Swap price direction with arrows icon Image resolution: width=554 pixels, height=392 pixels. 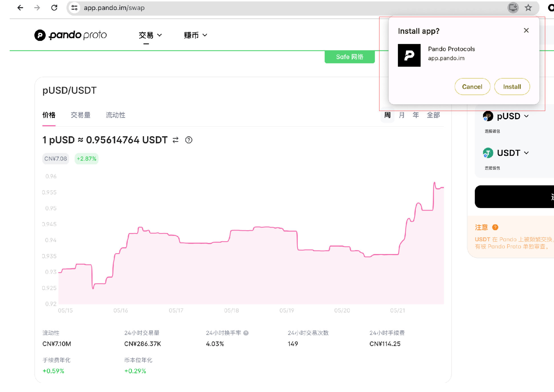tap(175, 140)
